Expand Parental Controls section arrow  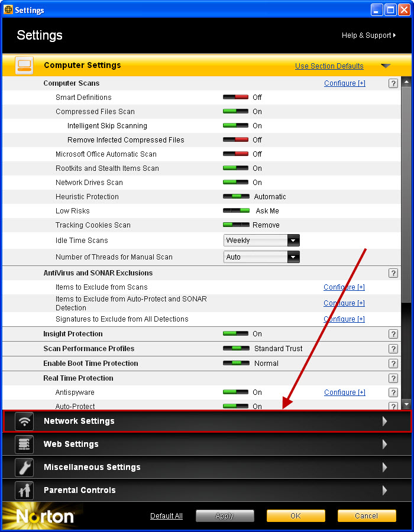tap(384, 490)
